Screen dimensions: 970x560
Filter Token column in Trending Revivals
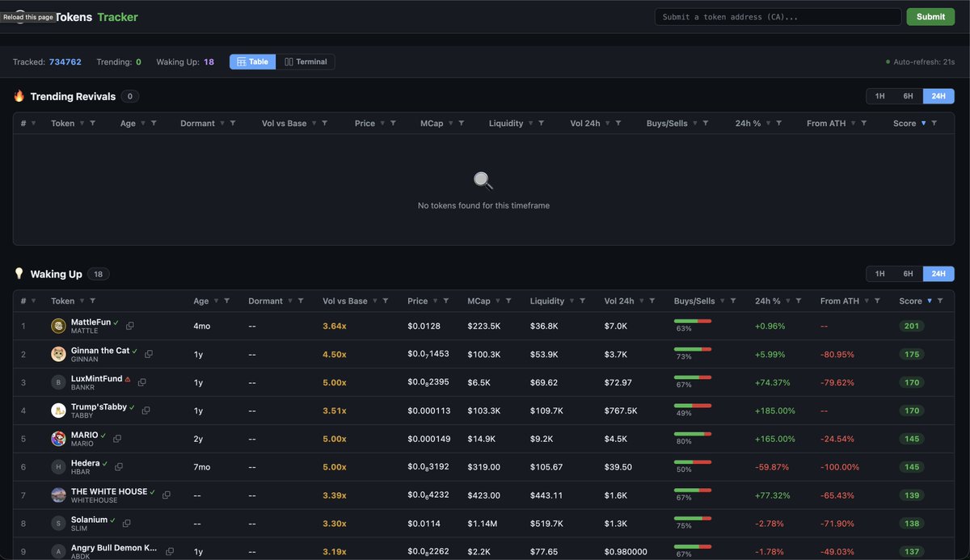(x=93, y=124)
